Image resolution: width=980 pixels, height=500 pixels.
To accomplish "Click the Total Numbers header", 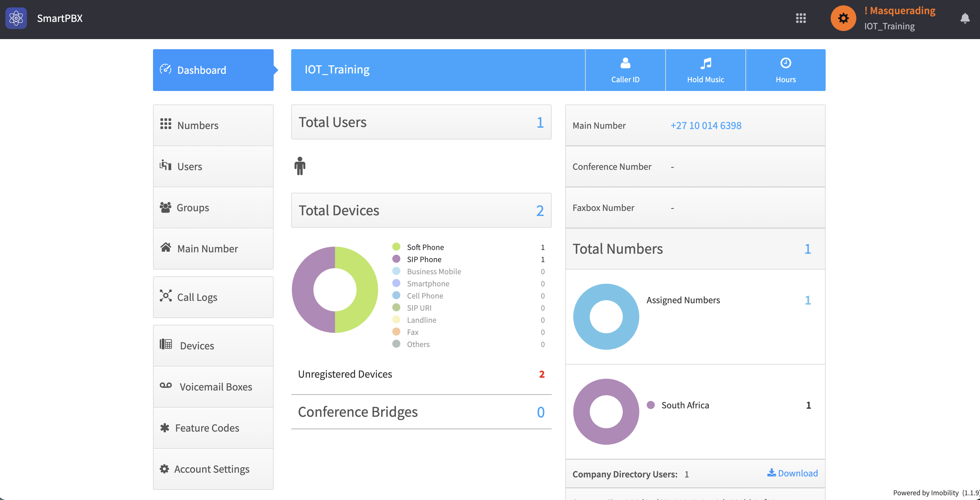I will click(x=695, y=249).
